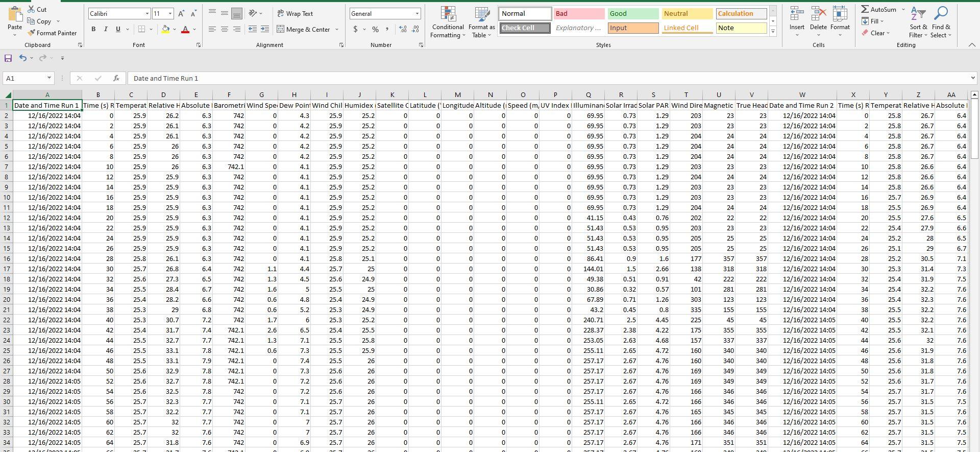Click the Insert Function fx icon
Image resolution: width=980 pixels, height=452 pixels.
(x=116, y=78)
